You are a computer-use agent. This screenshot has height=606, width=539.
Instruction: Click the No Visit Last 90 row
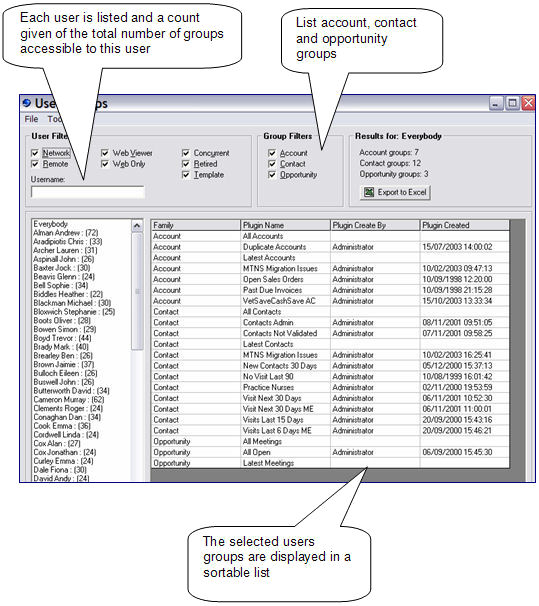coord(330,377)
